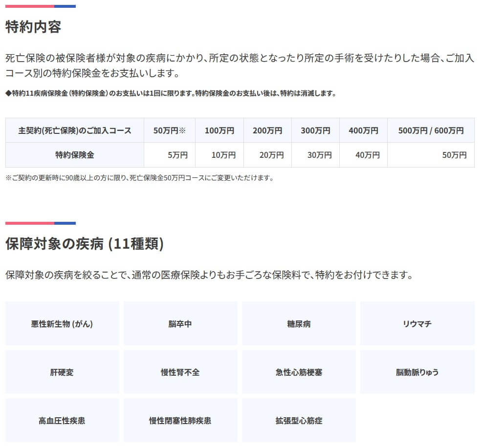Viewport: 482px width, 448px height.
Task: Click the 悪性新生物 (がん) disease tile
Action: (x=62, y=323)
